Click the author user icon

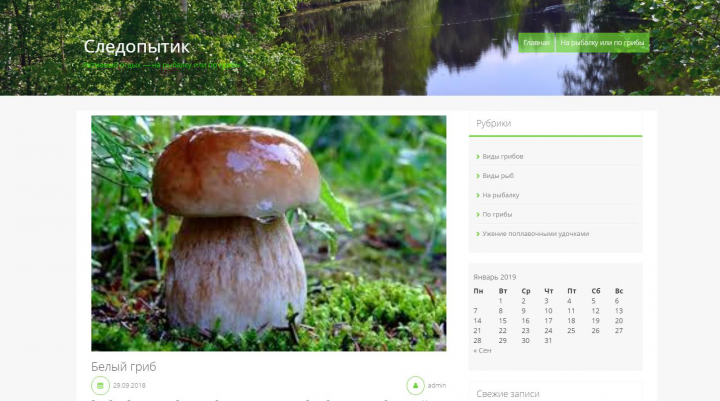pyautogui.click(x=415, y=385)
